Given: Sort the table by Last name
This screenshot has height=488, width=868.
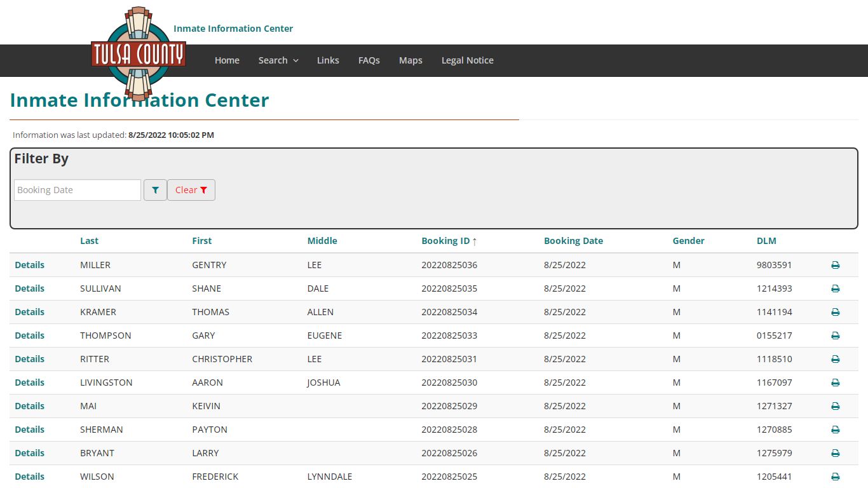Looking at the screenshot, I should [x=89, y=241].
